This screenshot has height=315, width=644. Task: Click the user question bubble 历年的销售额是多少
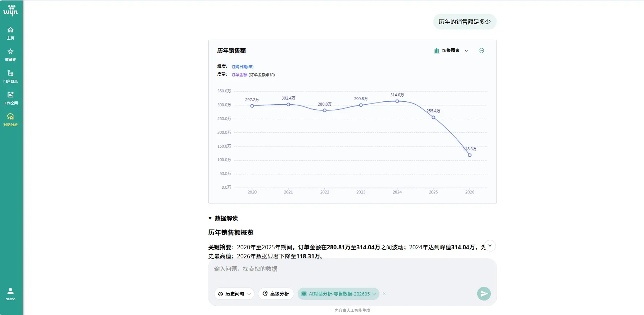pyautogui.click(x=465, y=22)
